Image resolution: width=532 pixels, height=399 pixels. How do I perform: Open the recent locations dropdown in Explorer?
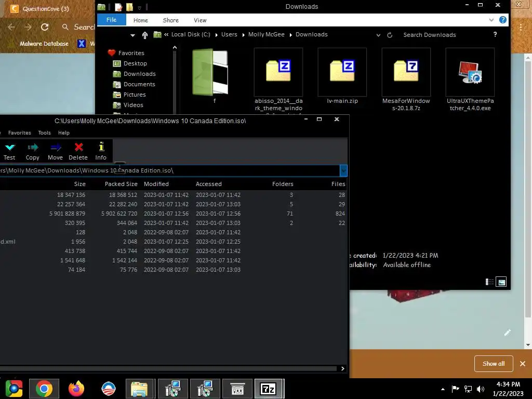132,35
